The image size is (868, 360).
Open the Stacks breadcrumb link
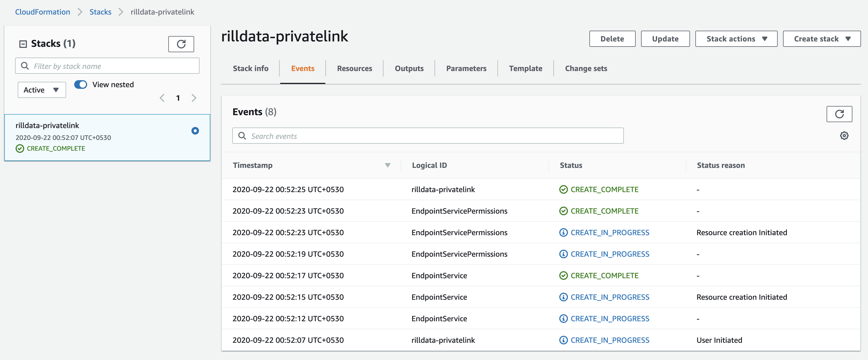pos(100,12)
